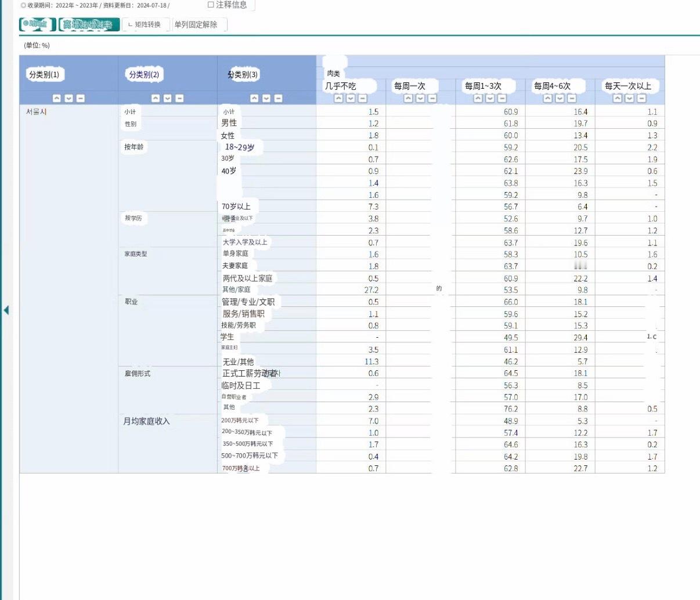The height and width of the screenshot is (600, 700).
Task: Click the 男性 row label
Action: (x=229, y=123)
